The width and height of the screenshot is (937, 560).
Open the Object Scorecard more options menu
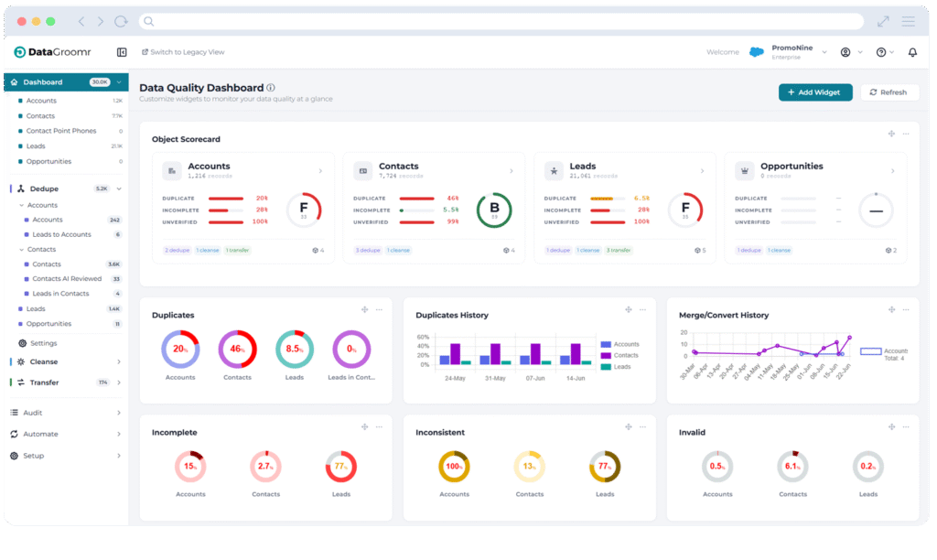click(906, 134)
